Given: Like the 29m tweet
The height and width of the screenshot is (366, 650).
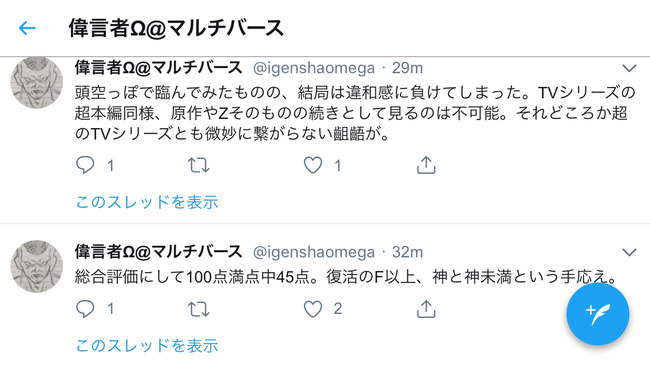Looking at the screenshot, I should click(313, 165).
